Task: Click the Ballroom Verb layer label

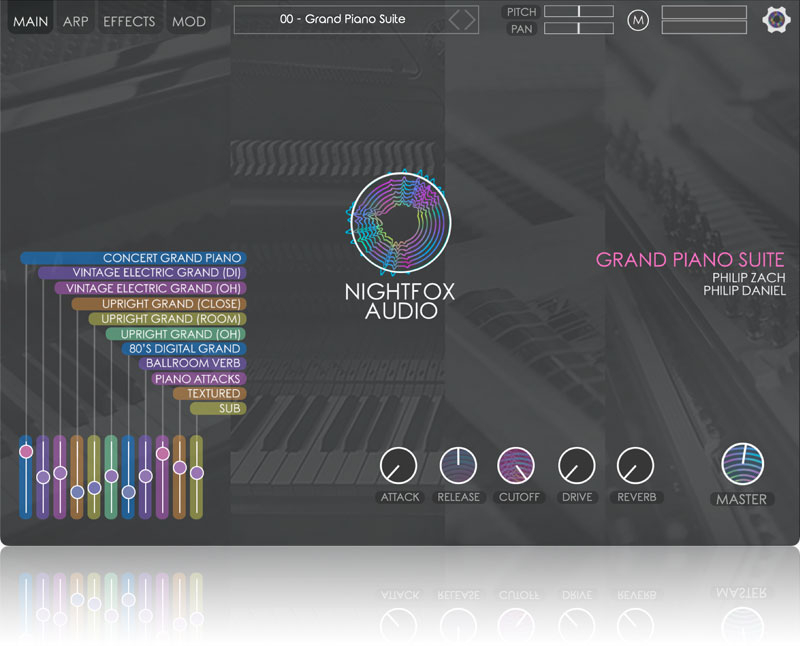Action: click(191, 364)
